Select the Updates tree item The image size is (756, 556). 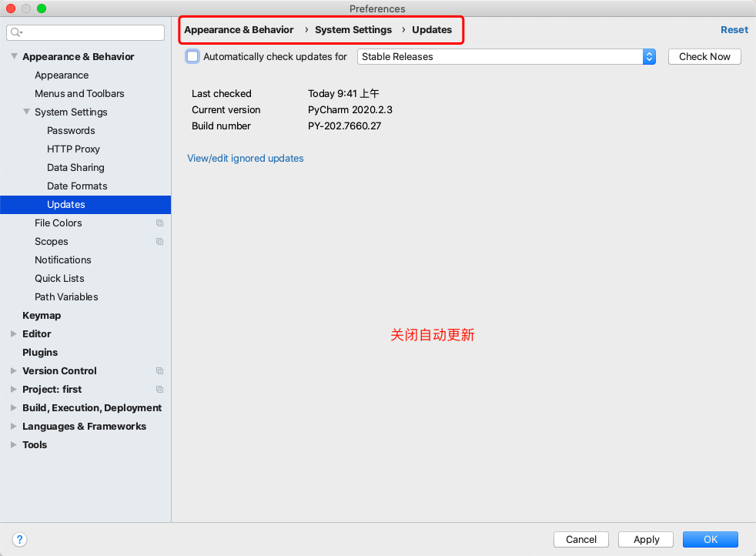(85, 205)
